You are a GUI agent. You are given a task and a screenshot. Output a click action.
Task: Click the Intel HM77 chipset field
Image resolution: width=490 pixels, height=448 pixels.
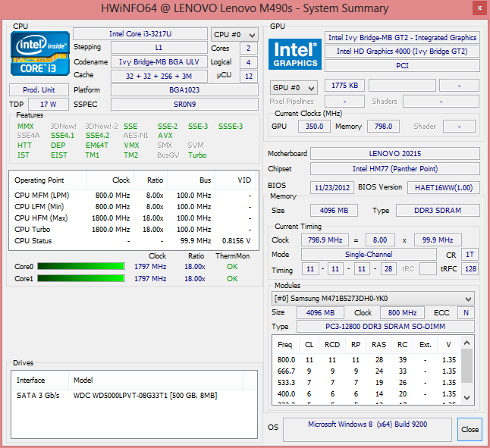click(x=394, y=169)
